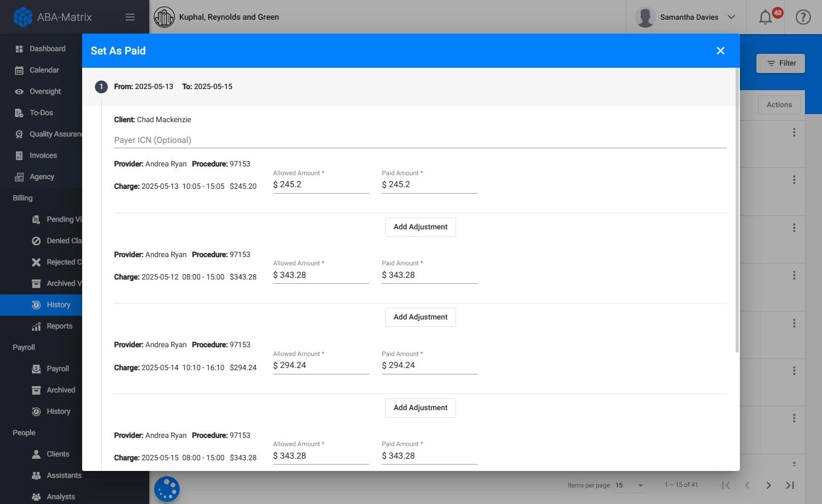Add Adjustment for the 2025-05-12 charge
Viewport: 822px width, 504px height.
[x=420, y=317]
